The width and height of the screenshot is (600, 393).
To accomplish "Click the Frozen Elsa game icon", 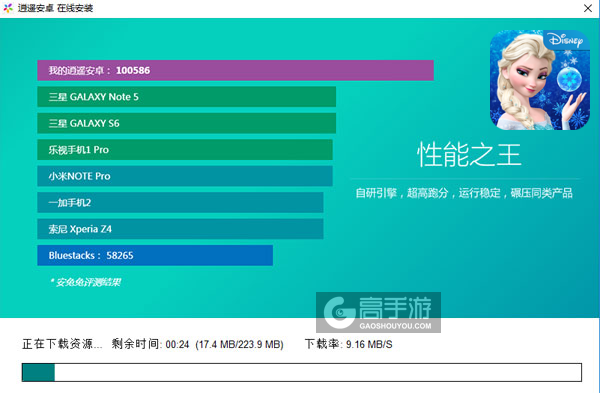I will (x=540, y=80).
